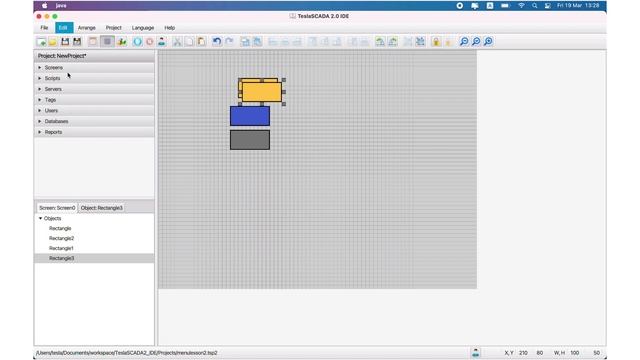Click the Rotate Right icon
The width and height of the screenshot is (640, 360).
click(x=393, y=42)
